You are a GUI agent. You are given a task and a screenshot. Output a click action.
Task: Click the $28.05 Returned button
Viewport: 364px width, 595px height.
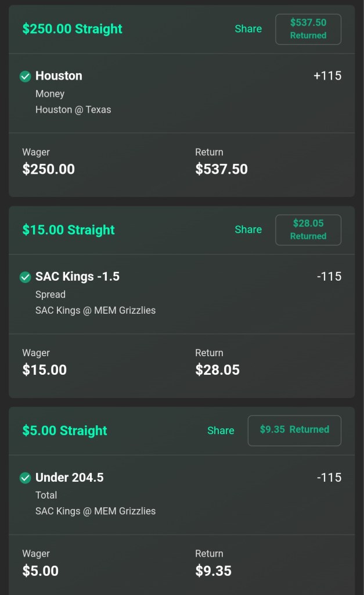click(308, 230)
